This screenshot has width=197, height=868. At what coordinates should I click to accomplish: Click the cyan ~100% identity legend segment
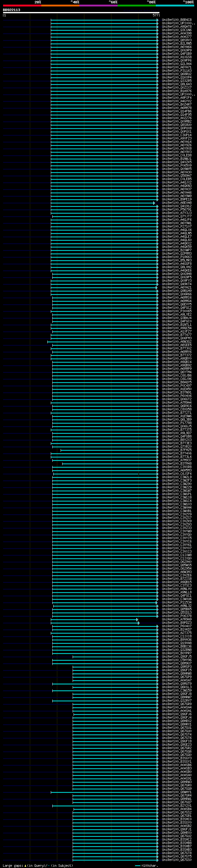(x=175, y=6)
